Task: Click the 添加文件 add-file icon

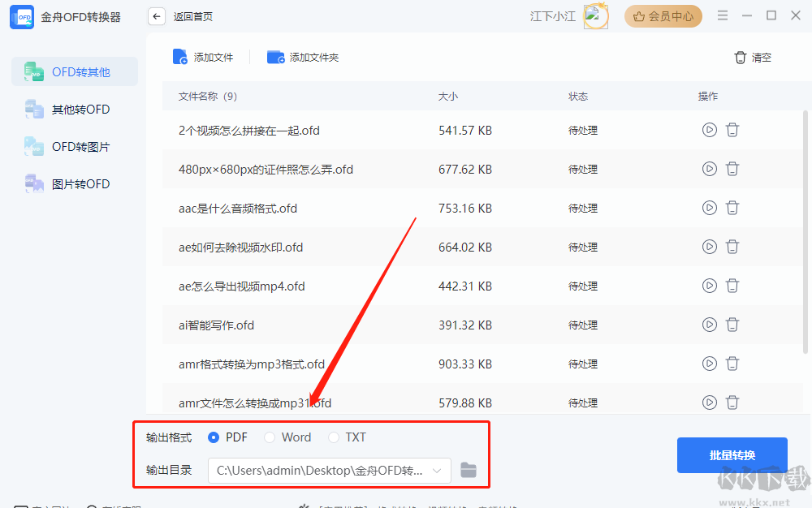Action: 179,57
